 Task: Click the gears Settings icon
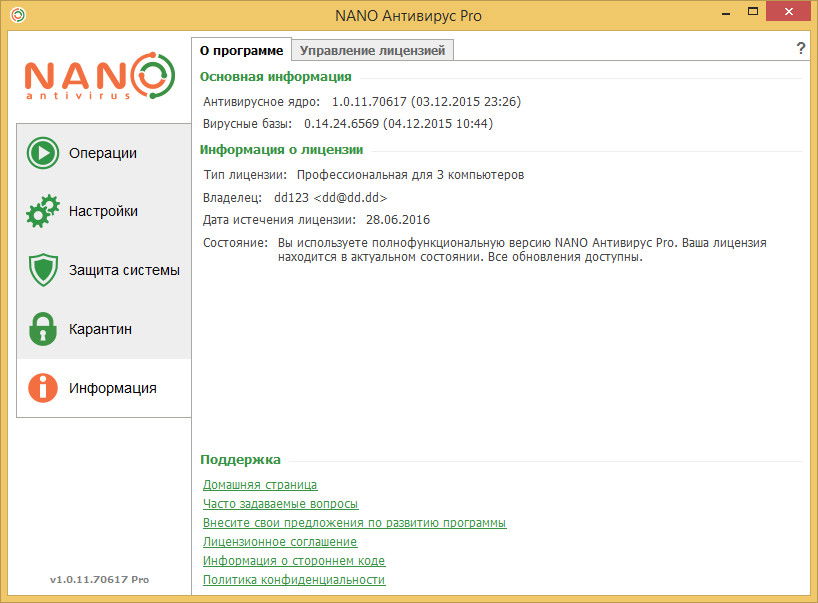pos(43,211)
